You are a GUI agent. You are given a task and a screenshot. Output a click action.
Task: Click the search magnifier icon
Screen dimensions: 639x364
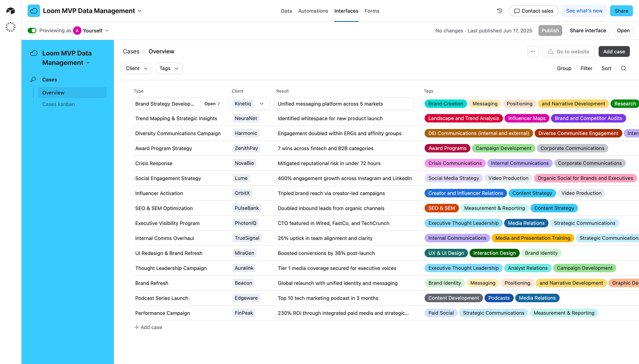coord(624,68)
